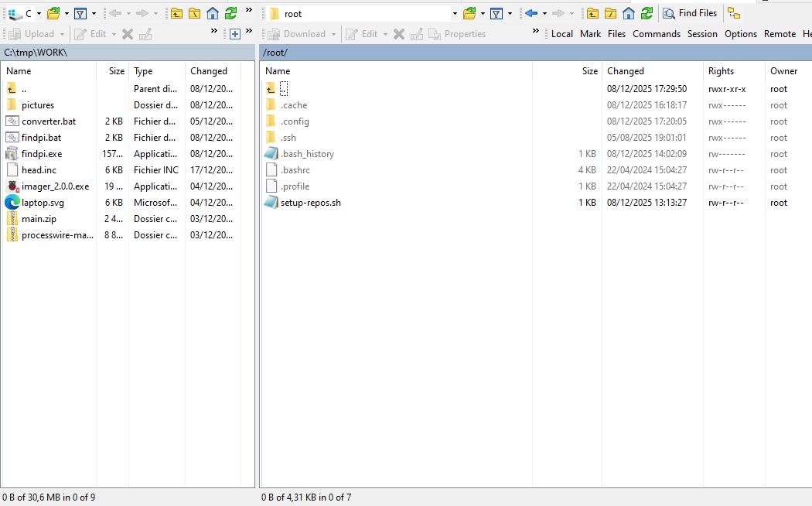Click remote panel parent directory icon
The image size is (812, 506).
tap(592, 13)
